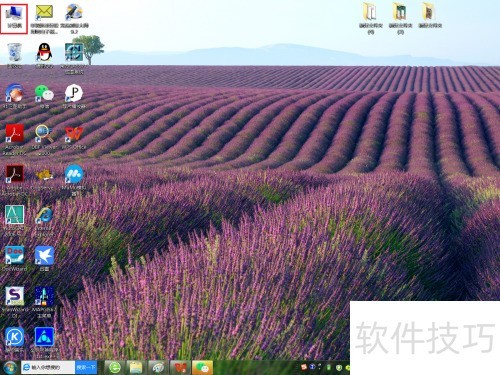Select the third folder at top right
This screenshot has width=500, height=375.
point(430,15)
